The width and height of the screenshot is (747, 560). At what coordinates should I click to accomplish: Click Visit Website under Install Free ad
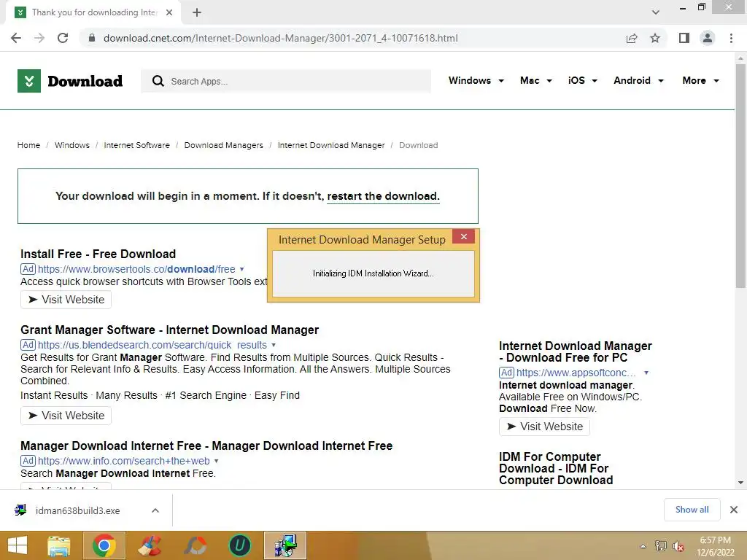(66, 300)
